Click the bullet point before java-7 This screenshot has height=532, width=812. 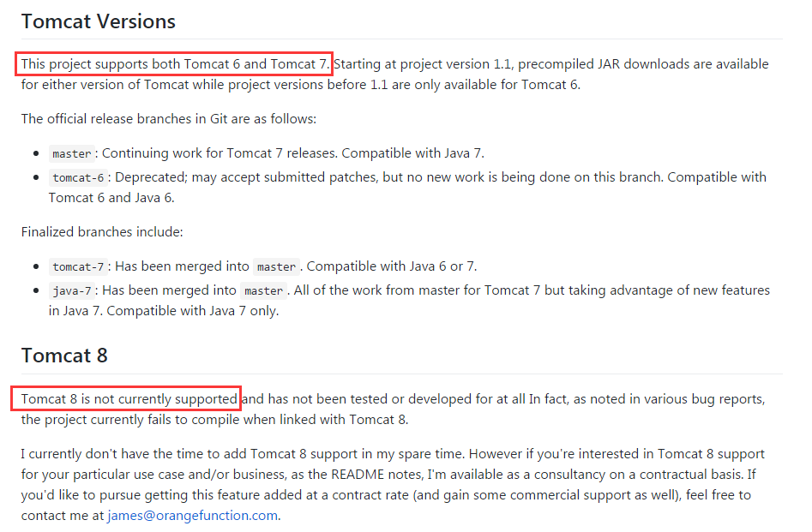click(36, 290)
